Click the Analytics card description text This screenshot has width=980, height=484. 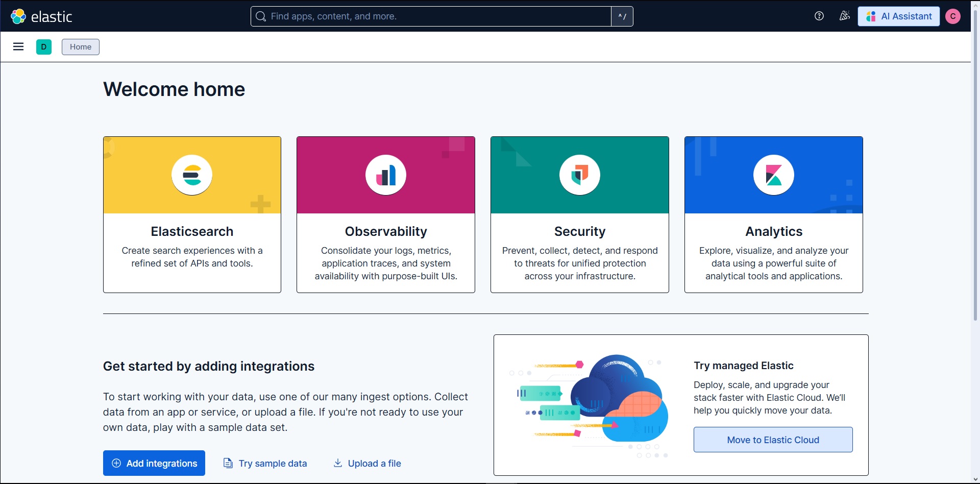(x=774, y=263)
